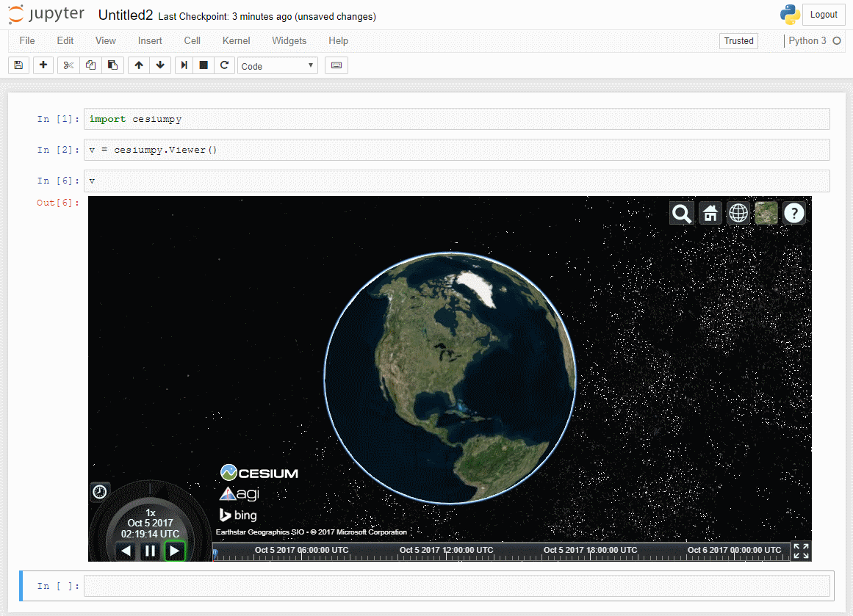Save the notebook with the floppy disk icon

click(x=18, y=65)
